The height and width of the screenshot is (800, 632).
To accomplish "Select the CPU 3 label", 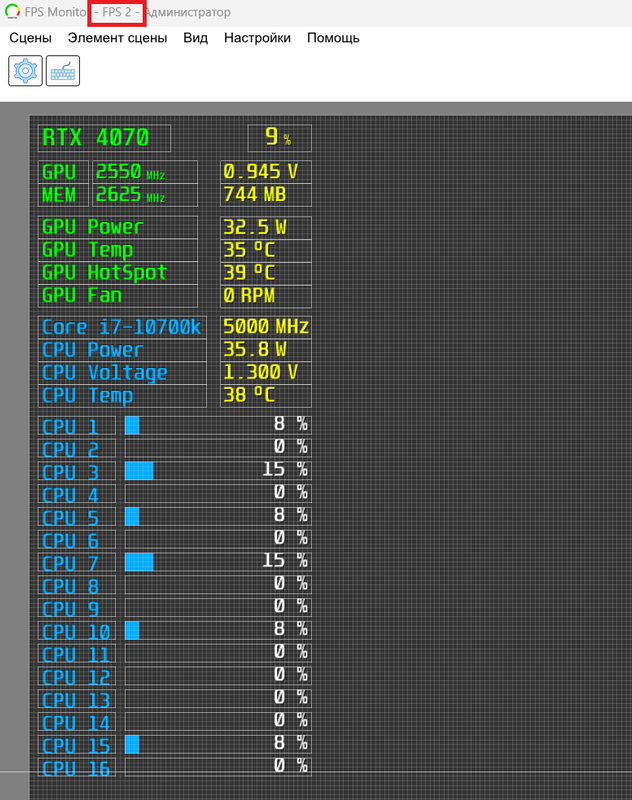I will 77,472.
